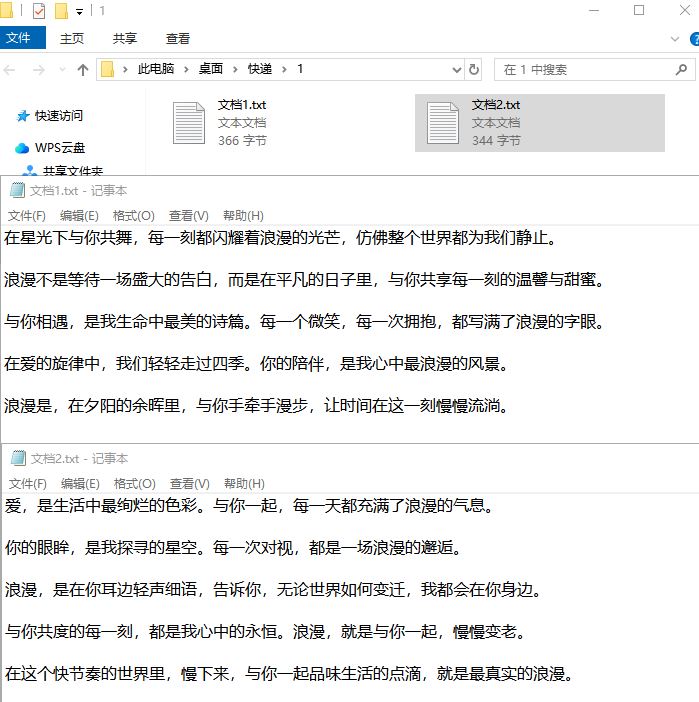This screenshot has height=702, width=699.
Task: Open Explorer help icon
Action: point(695,39)
